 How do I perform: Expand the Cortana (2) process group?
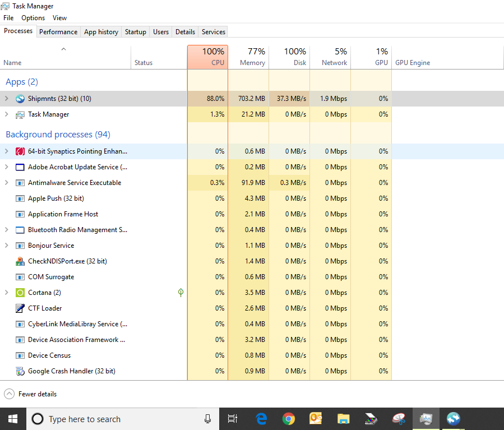[x=6, y=293]
